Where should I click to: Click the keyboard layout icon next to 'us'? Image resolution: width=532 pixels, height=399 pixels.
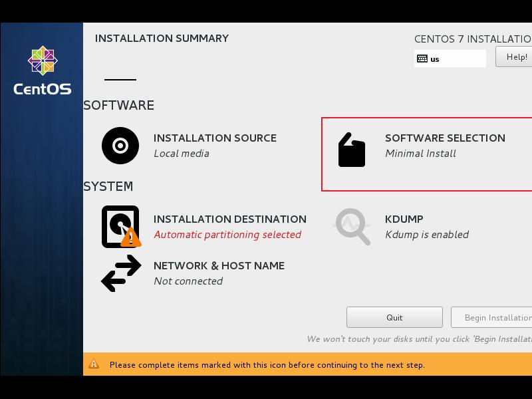click(x=422, y=59)
